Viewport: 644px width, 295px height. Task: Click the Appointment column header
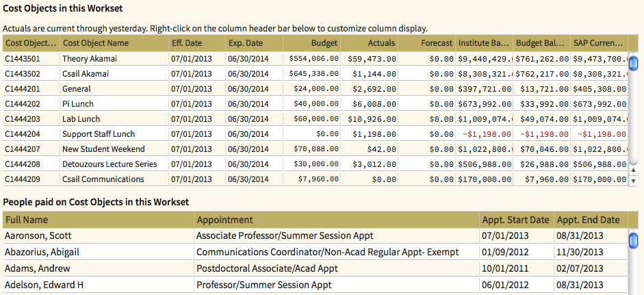(x=337, y=220)
